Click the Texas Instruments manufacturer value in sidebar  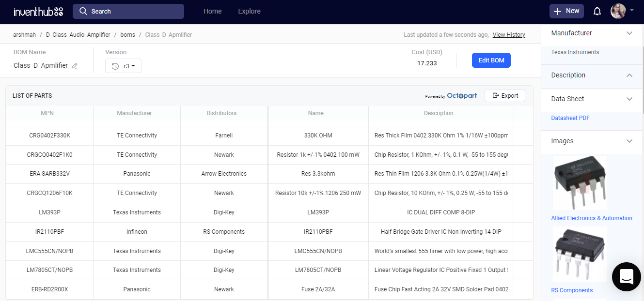(575, 52)
